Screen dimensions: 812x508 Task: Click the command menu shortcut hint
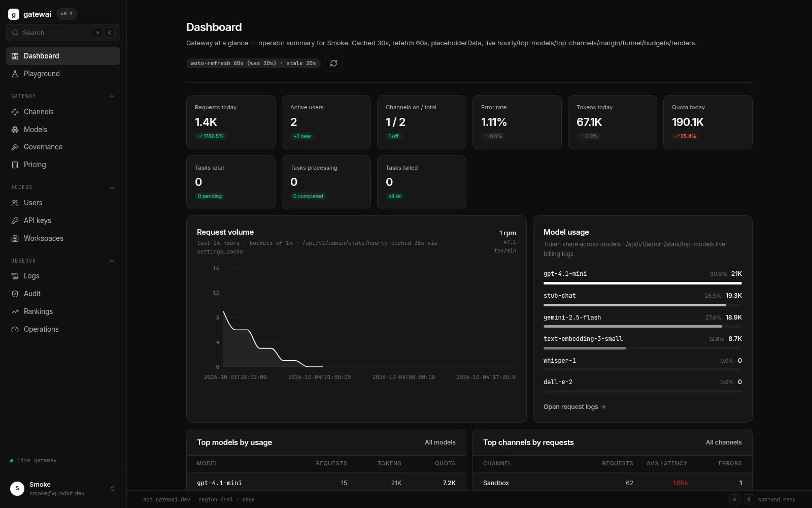point(762,499)
